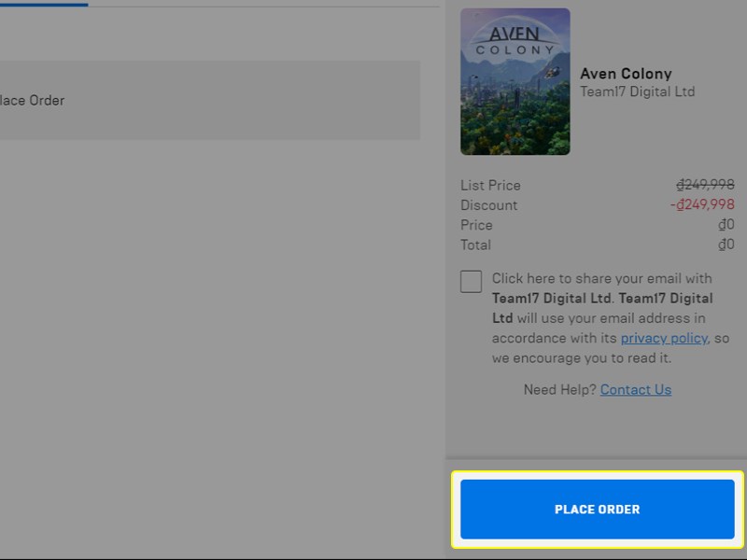Select the Aven Colony cover art thumbnail
This screenshot has height=560, width=747.
click(515, 81)
